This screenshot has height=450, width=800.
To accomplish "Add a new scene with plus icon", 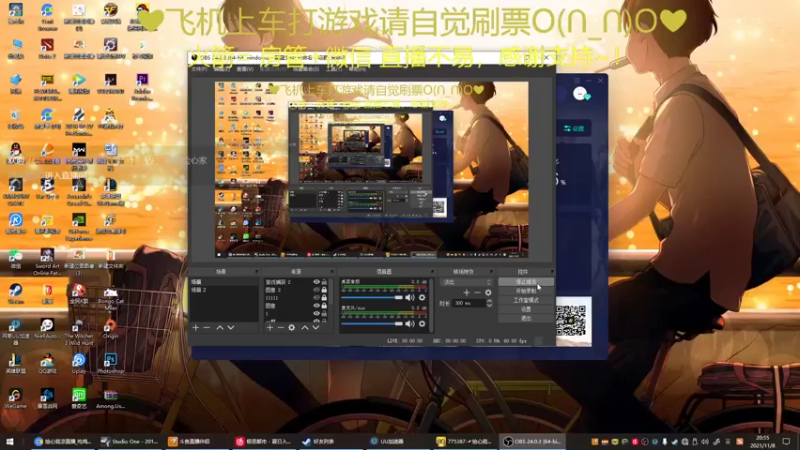I will (x=196, y=328).
